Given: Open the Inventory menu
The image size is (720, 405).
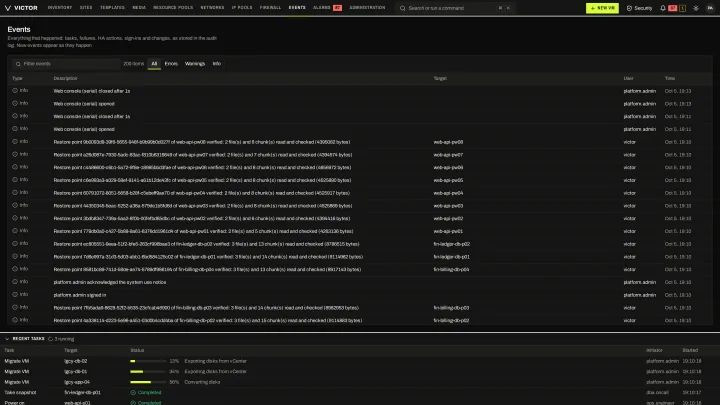Looking at the screenshot, I should pyautogui.click(x=60, y=8).
